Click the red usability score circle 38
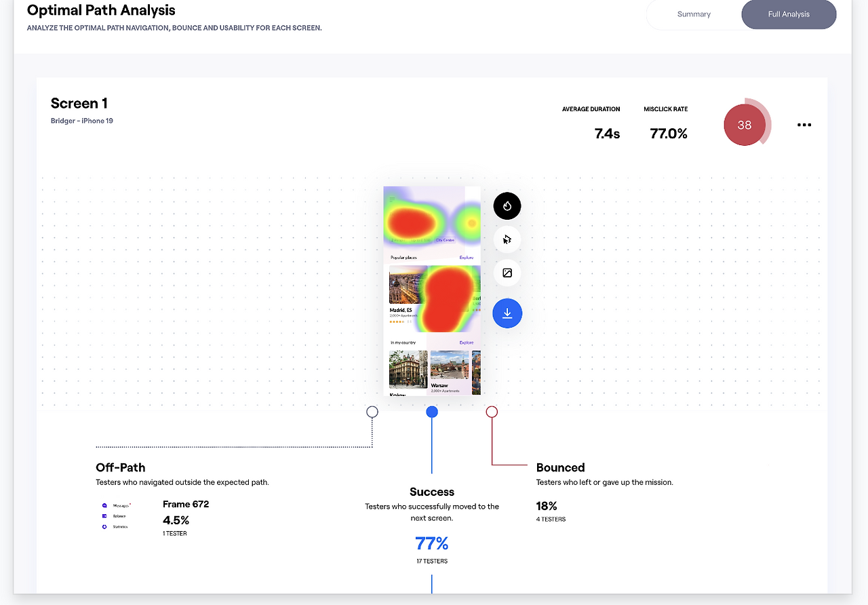868x605 pixels. coord(745,125)
